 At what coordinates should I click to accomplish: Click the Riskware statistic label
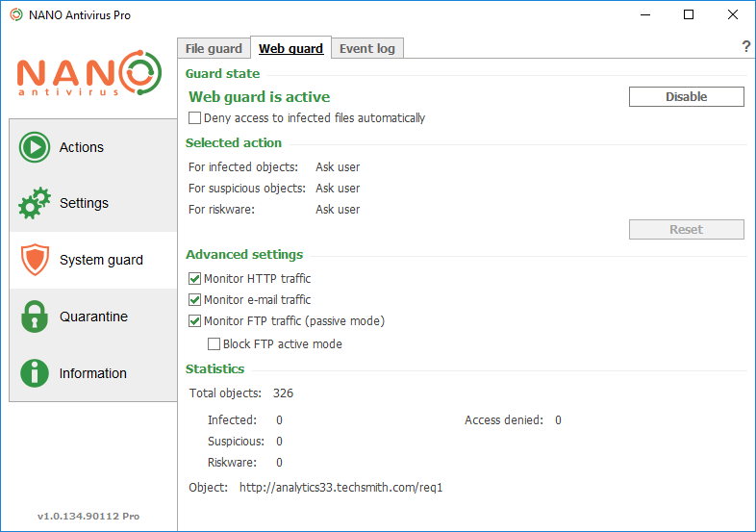click(232, 463)
